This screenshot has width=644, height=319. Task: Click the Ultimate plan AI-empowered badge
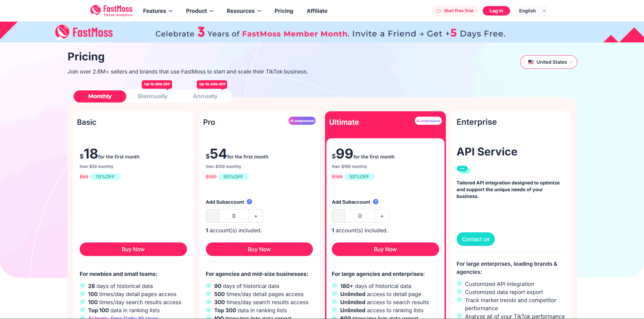click(x=428, y=121)
